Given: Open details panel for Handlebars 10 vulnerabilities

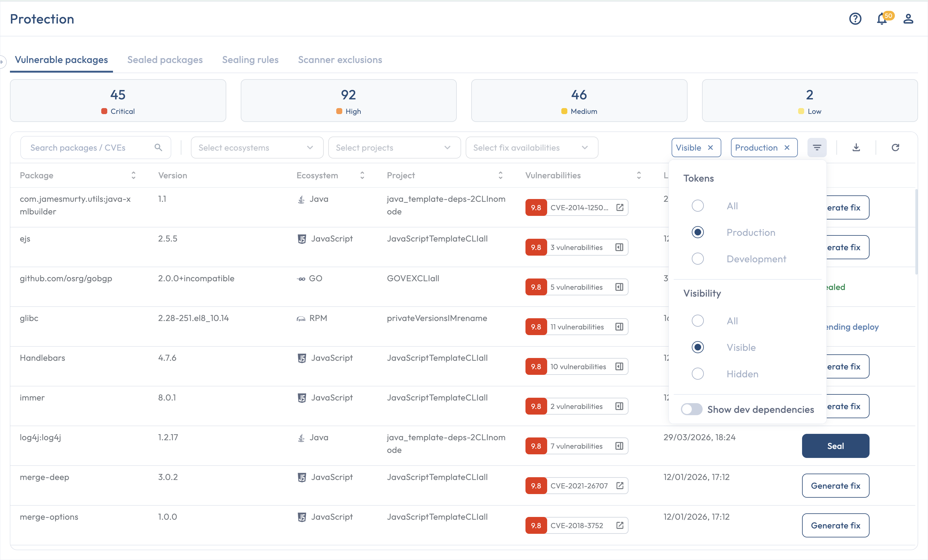Looking at the screenshot, I should (x=619, y=367).
